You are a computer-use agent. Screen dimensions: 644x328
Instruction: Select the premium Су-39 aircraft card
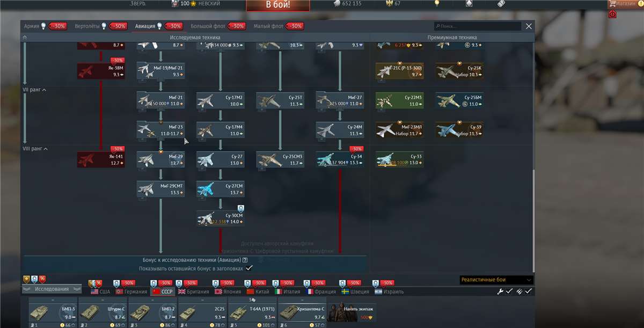(459, 130)
